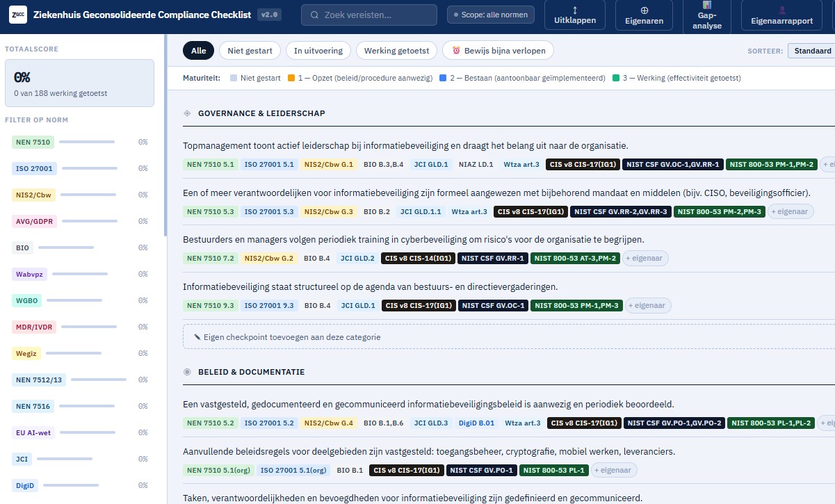Image resolution: width=835 pixels, height=504 pixels.
Task: Open the vastgesteld informatiebeveiligingsbeleid item
Action: (428, 404)
